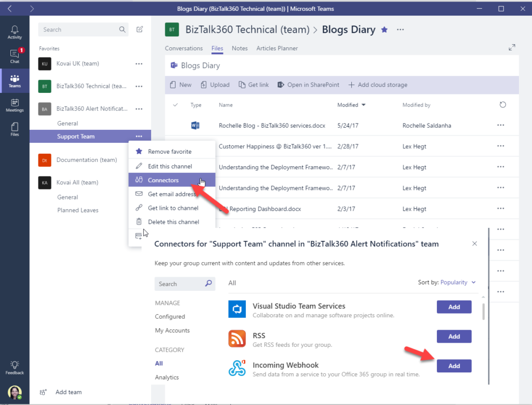Screen dimensions: 532x405
Task: Start a new chat using the compose icon
Action: tap(139, 30)
